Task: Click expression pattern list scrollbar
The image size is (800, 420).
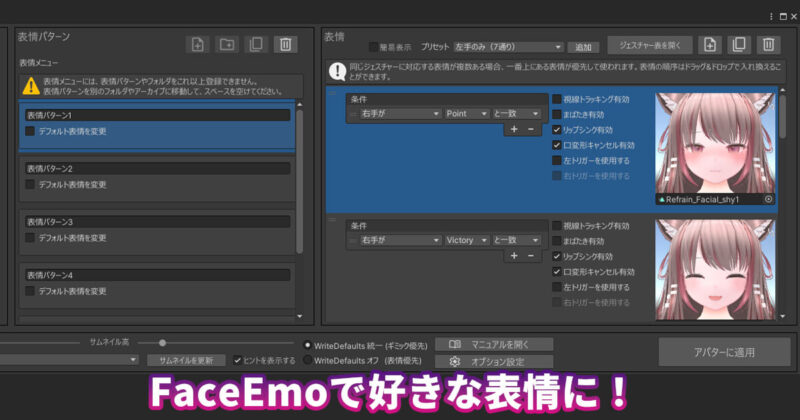Action: (299, 181)
